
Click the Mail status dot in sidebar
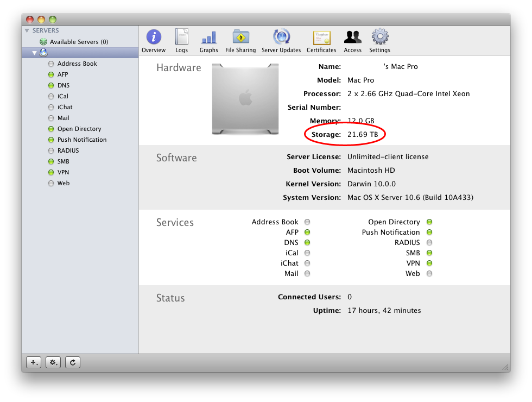(x=51, y=118)
